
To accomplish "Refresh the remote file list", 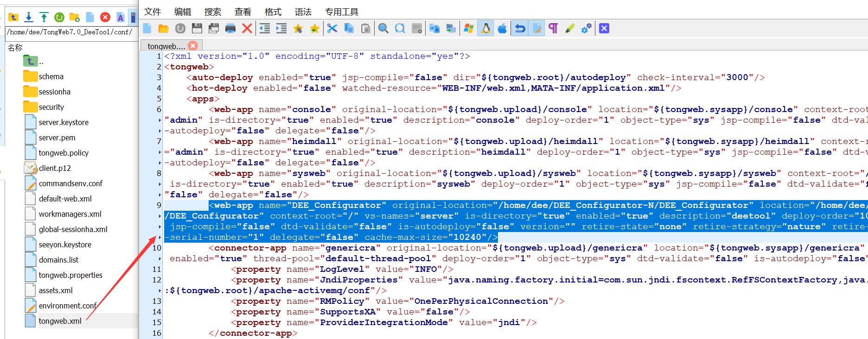I will (59, 18).
